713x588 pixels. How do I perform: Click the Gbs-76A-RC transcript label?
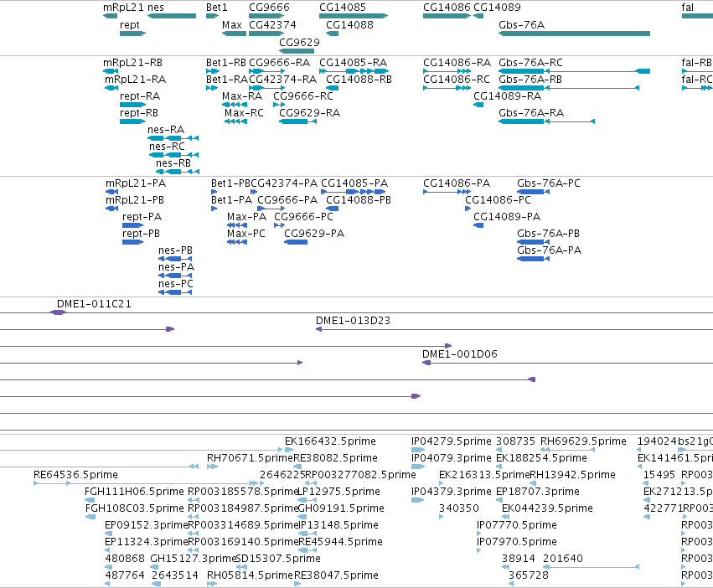[530, 63]
